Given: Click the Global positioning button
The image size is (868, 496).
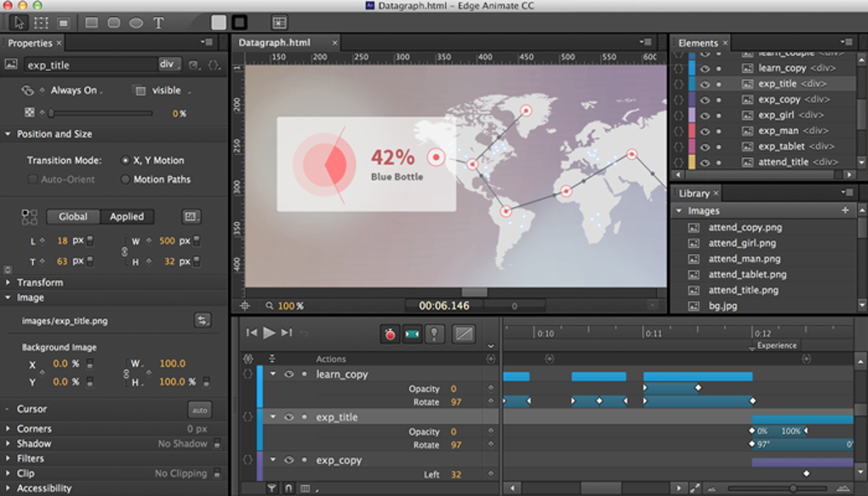Looking at the screenshot, I should click(x=73, y=217).
